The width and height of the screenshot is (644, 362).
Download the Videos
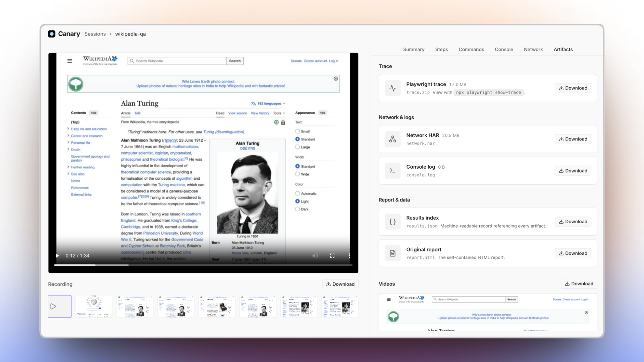(579, 284)
